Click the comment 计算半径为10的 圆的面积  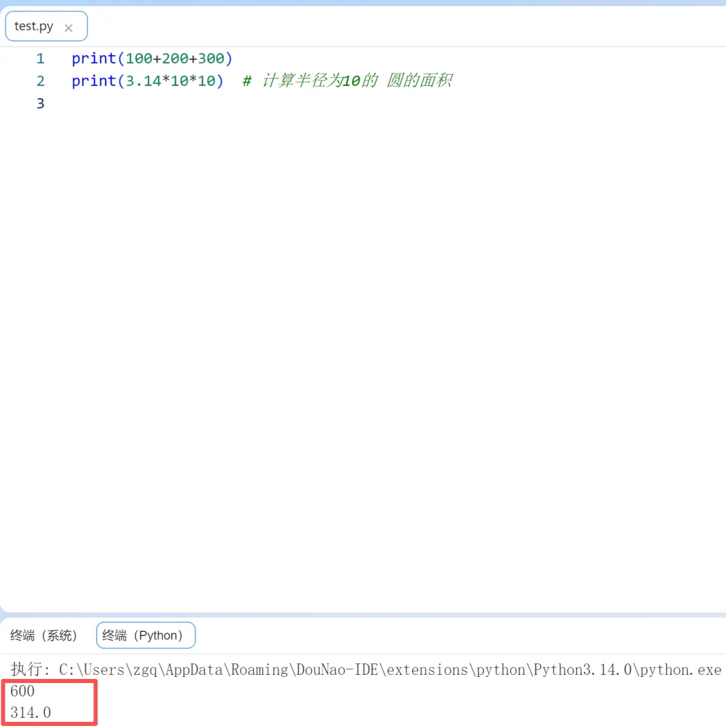coord(348,81)
